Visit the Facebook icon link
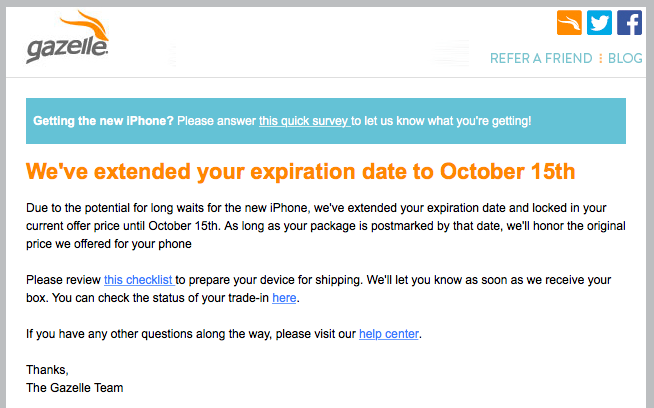The image size is (654, 408). click(x=629, y=23)
